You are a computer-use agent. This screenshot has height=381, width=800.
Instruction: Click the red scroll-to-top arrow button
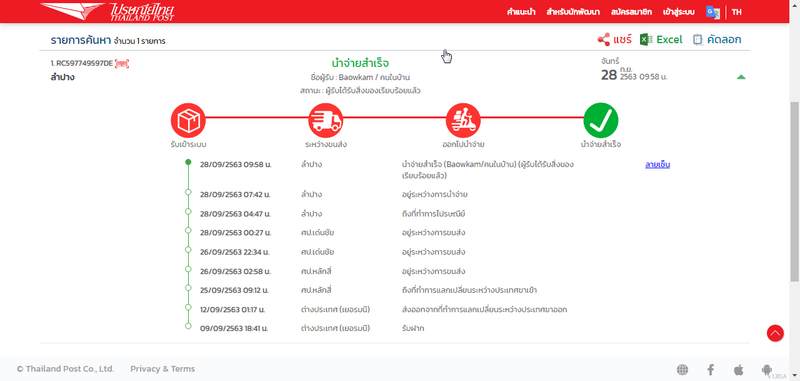(775, 333)
